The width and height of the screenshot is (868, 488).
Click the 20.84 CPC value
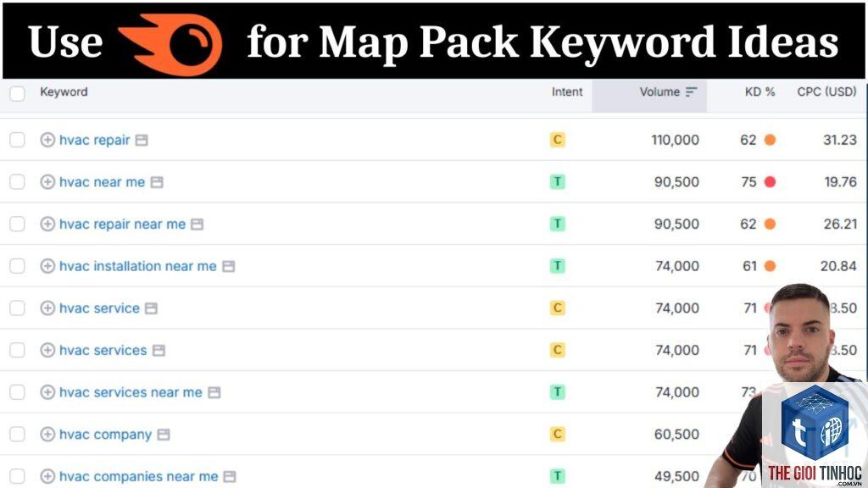point(838,266)
